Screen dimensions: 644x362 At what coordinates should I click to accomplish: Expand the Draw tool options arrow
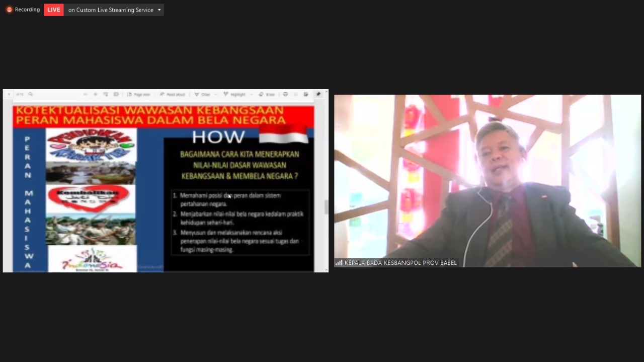point(216,94)
